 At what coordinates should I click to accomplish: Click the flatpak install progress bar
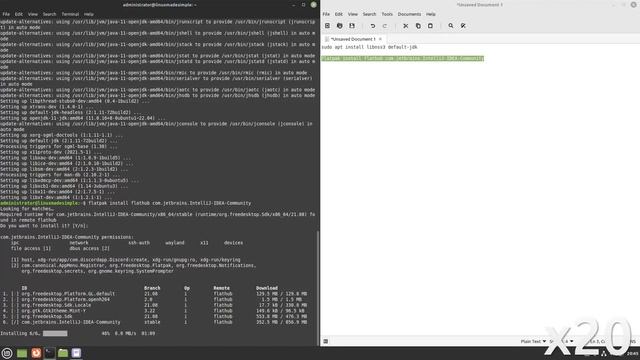tap(55, 333)
